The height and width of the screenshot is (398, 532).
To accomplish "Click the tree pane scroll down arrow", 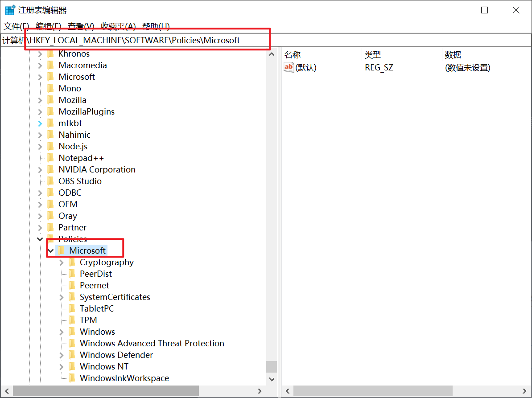I will [x=272, y=379].
